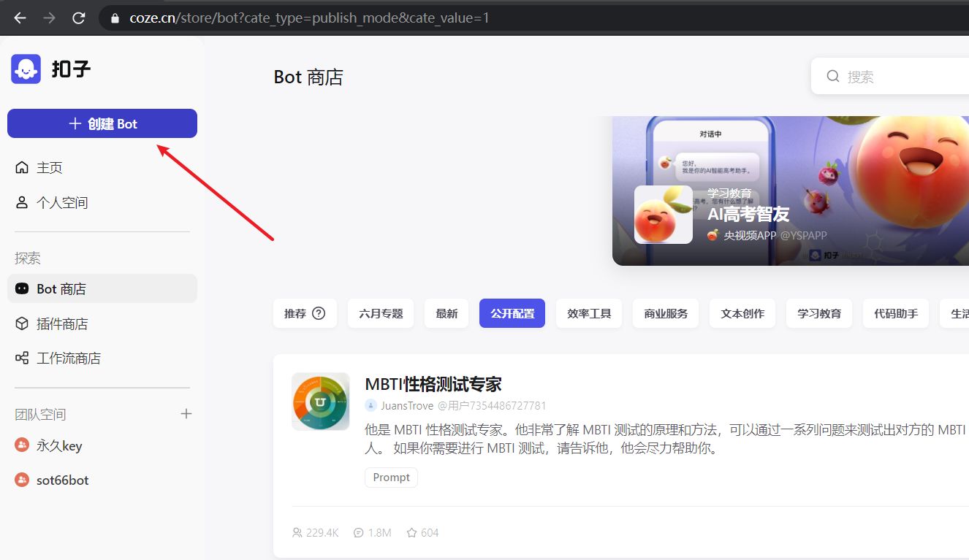969x560 pixels.
Task: Click the @用户7354486727781 handle text
Action: pyautogui.click(x=492, y=405)
